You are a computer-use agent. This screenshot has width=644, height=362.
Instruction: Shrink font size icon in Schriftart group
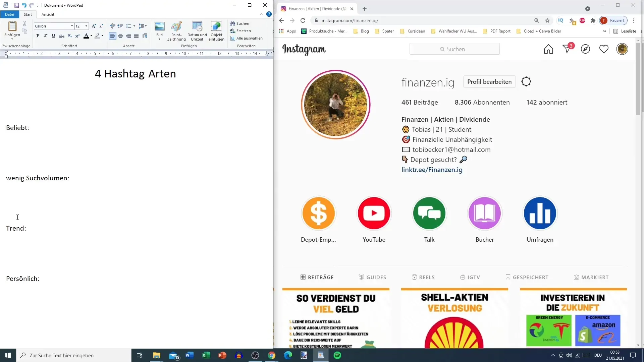(101, 26)
